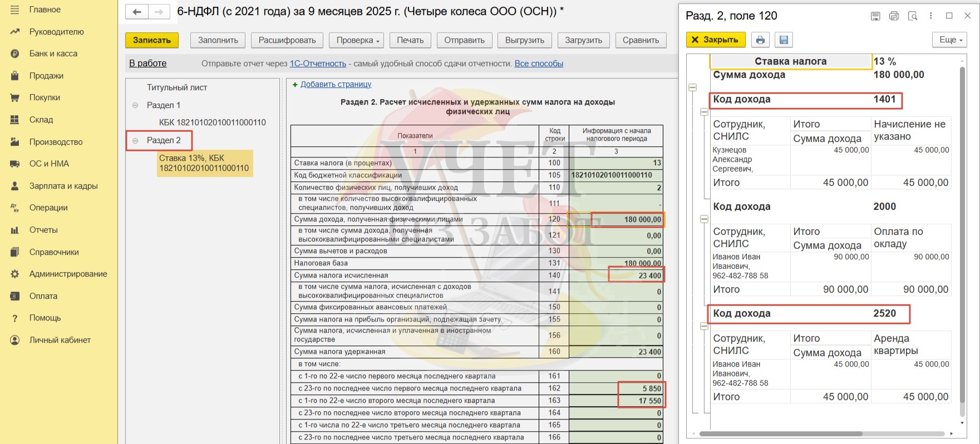Click the preview icon in decoding window title bar
Screen dimensions: 980x444
pyautogui.click(x=913, y=16)
